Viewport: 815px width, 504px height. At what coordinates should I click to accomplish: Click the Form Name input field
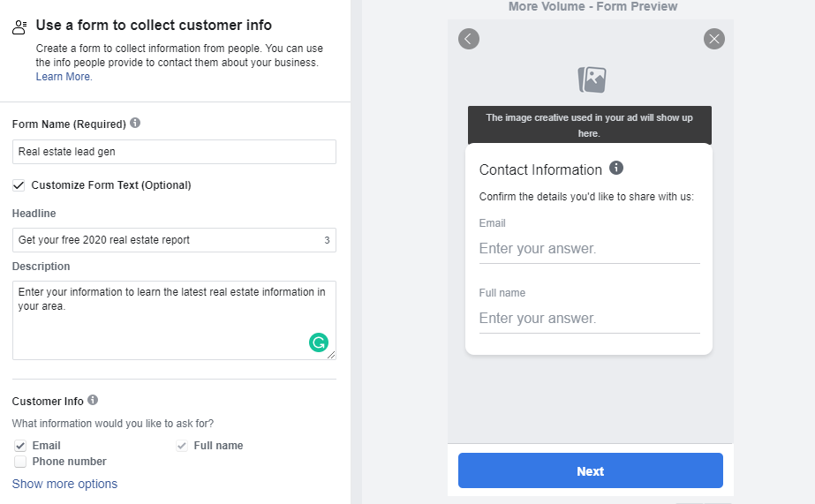click(x=174, y=152)
